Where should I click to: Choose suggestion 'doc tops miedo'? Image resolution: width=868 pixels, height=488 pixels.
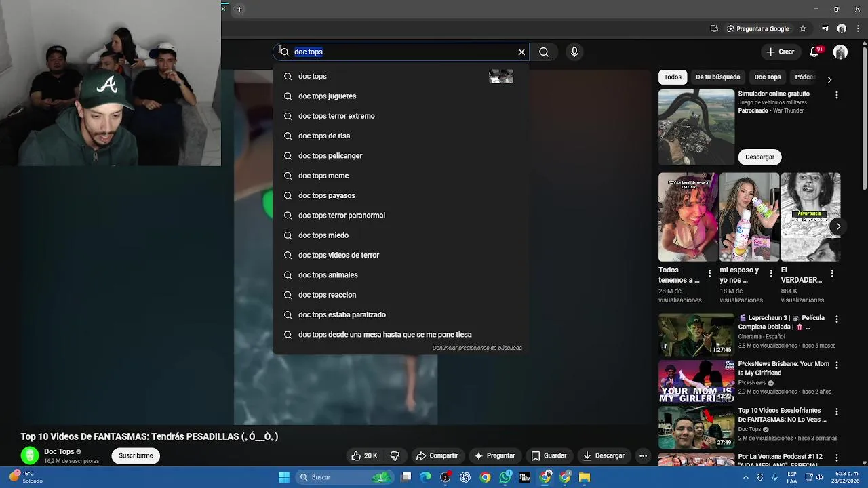pos(401,235)
